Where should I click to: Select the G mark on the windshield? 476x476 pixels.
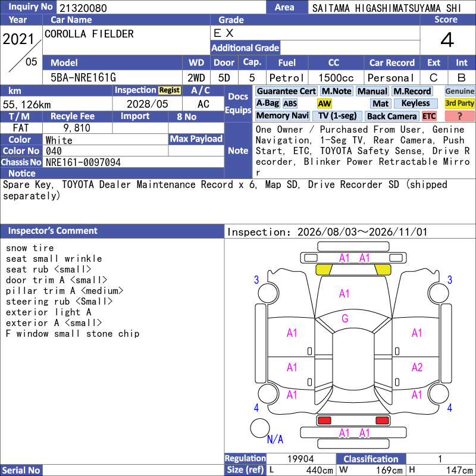(x=345, y=318)
